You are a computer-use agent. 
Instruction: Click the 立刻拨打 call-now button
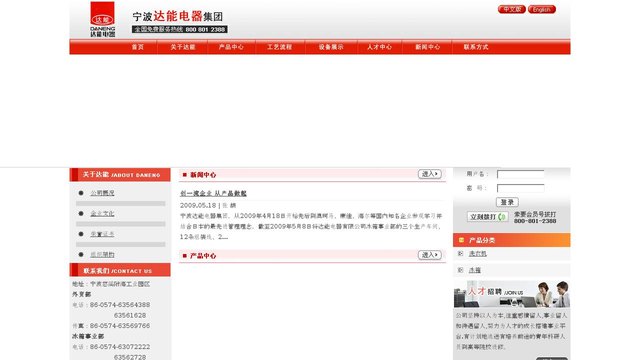[x=488, y=217]
